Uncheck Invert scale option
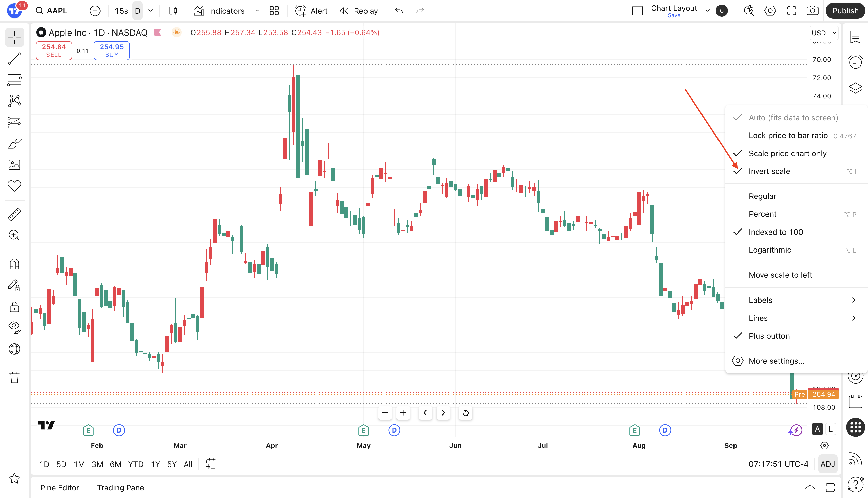The width and height of the screenshot is (868, 498). click(x=769, y=171)
